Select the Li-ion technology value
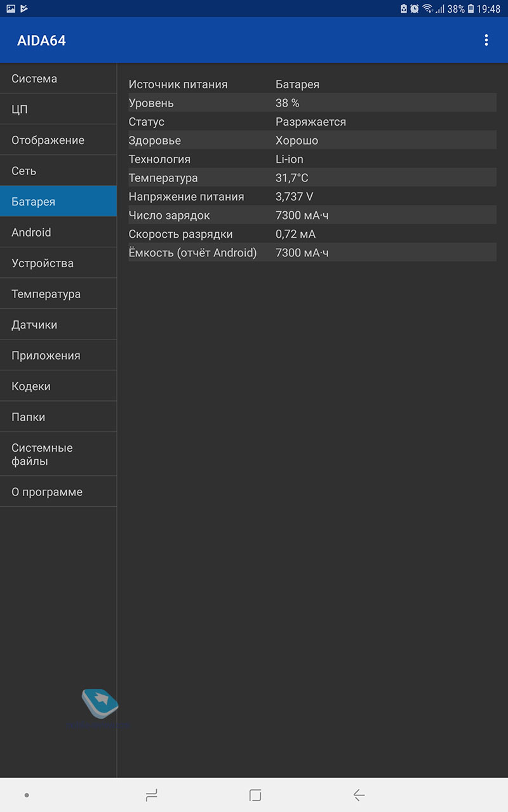This screenshot has height=812, width=508. click(x=290, y=159)
